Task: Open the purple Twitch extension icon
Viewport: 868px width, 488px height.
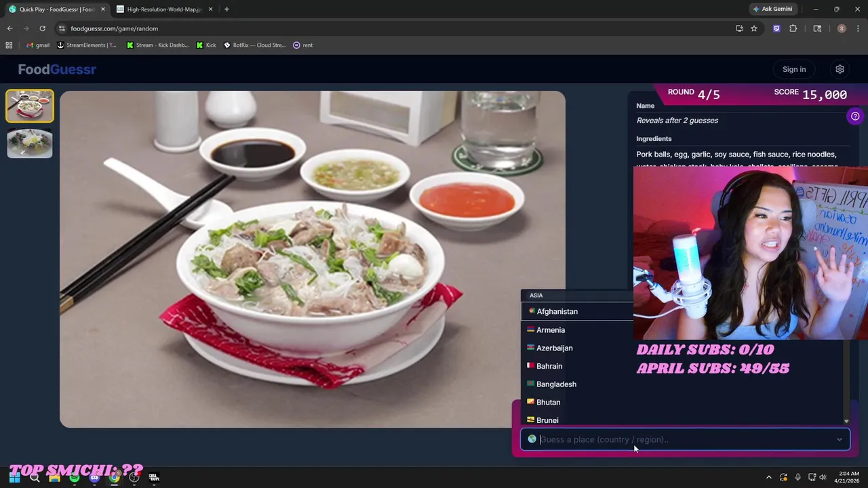Action: pyautogui.click(x=776, y=28)
